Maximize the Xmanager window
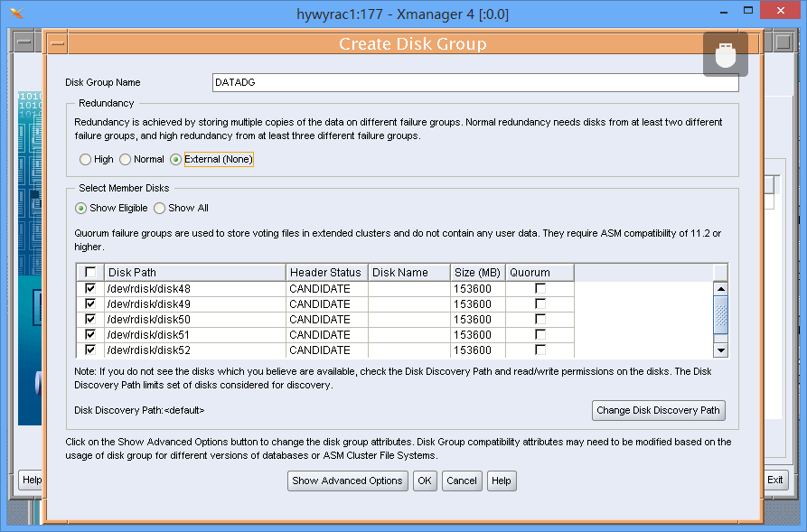 click(x=748, y=11)
